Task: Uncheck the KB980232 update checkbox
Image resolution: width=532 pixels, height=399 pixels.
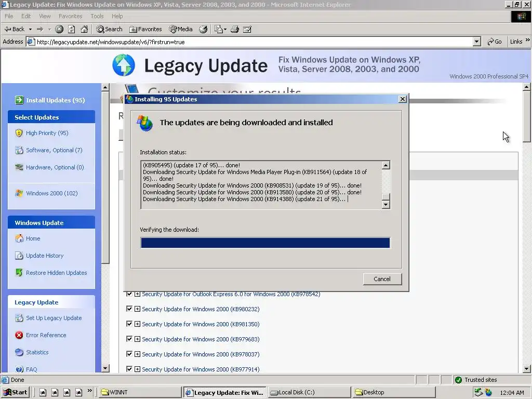Action: (x=129, y=309)
